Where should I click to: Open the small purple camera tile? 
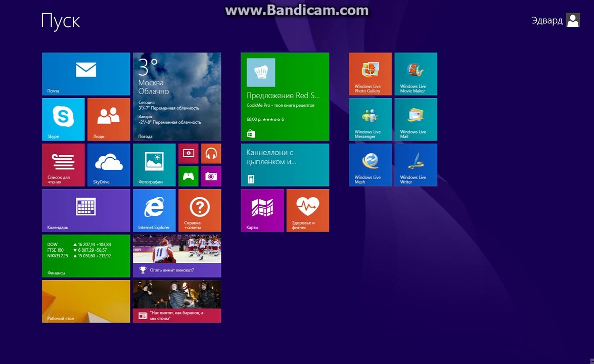click(211, 176)
